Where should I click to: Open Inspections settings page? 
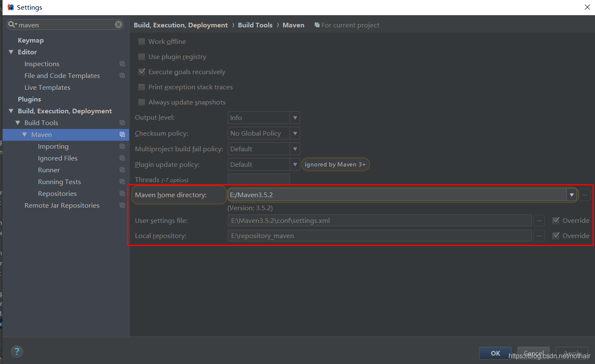coord(42,64)
